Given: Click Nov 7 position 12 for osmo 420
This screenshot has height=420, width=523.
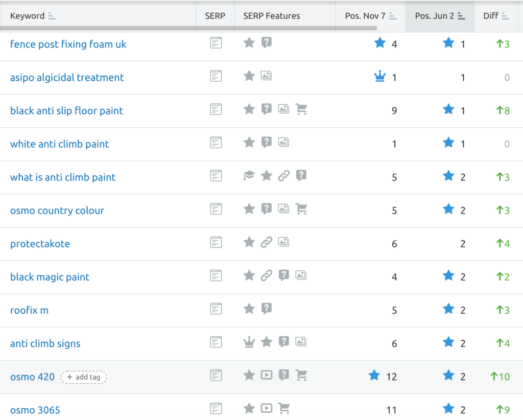Looking at the screenshot, I should [392, 377].
